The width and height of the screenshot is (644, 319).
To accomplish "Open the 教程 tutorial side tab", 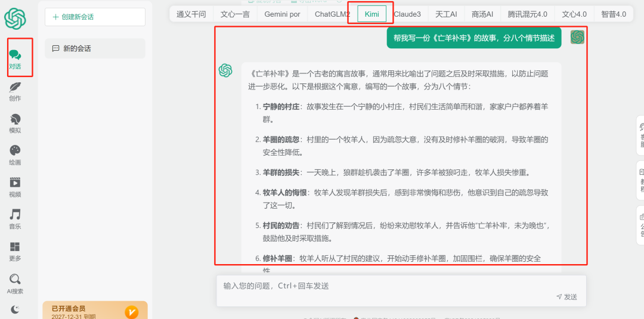I will (x=640, y=180).
